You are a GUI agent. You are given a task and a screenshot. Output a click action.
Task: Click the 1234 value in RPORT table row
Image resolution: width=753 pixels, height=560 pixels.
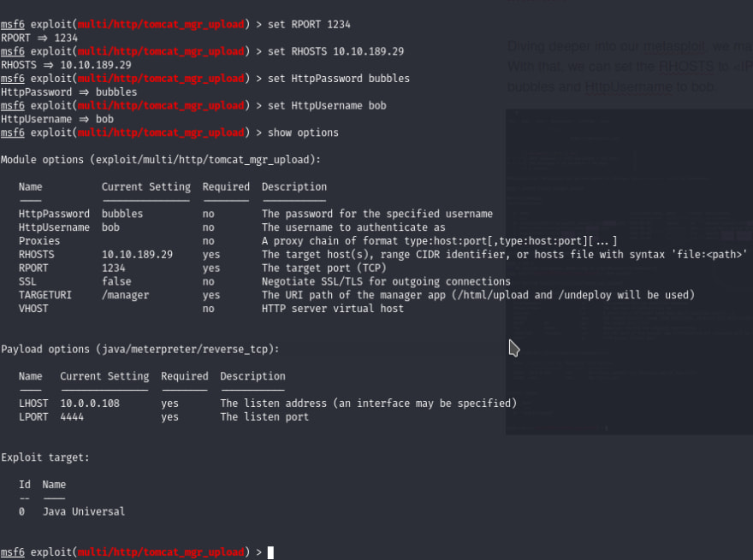click(113, 268)
